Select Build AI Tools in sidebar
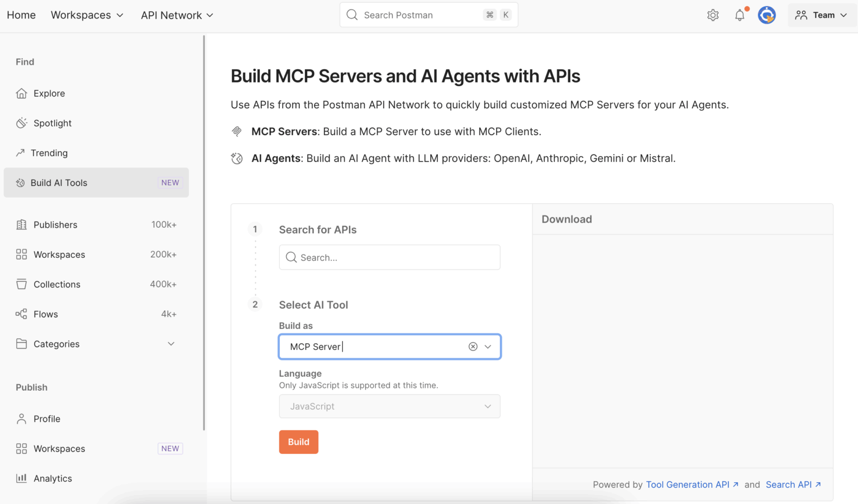The image size is (858, 504). pyautogui.click(x=96, y=183)
